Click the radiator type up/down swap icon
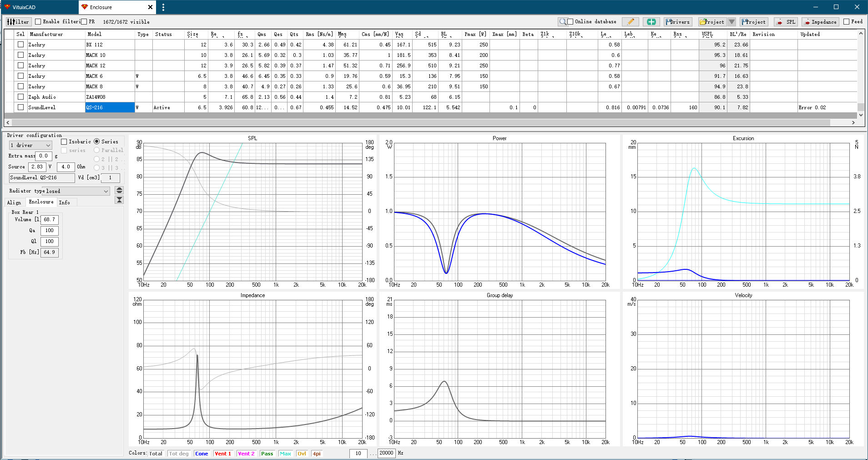Screen dimensions: 868x460 coord(119,190)
